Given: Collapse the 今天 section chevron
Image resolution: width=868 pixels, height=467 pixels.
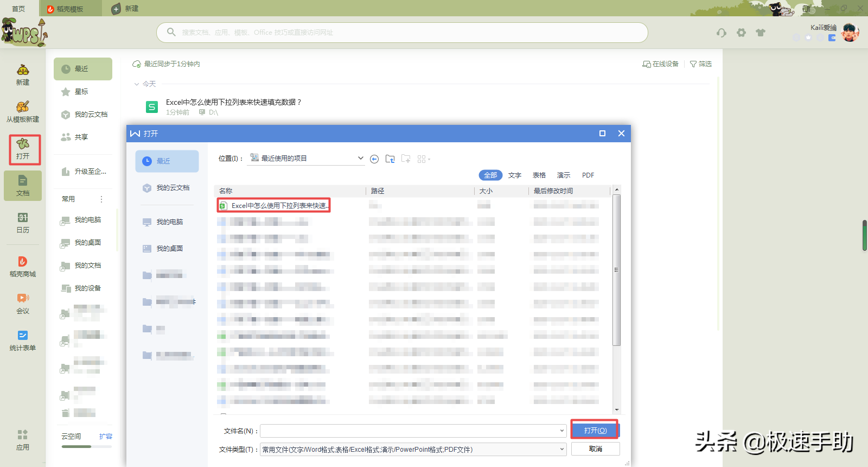Looking at the screenshot, I should [x=137, y=84].
